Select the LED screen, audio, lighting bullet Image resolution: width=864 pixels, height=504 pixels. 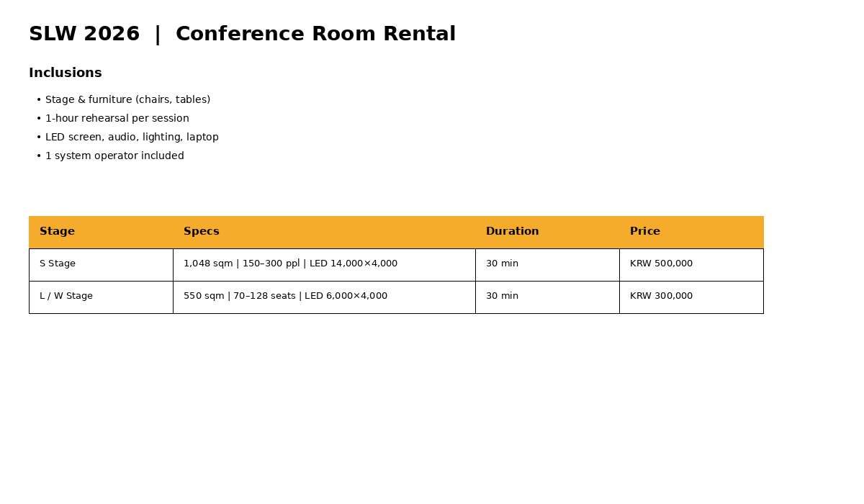(x=132, y=138)
